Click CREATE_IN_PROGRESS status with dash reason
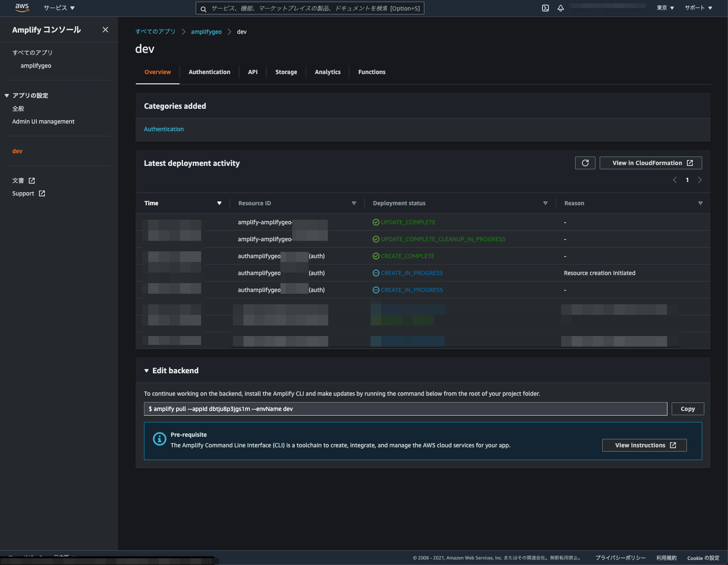Screen dimensions: 728x565 tap(412, 290)
